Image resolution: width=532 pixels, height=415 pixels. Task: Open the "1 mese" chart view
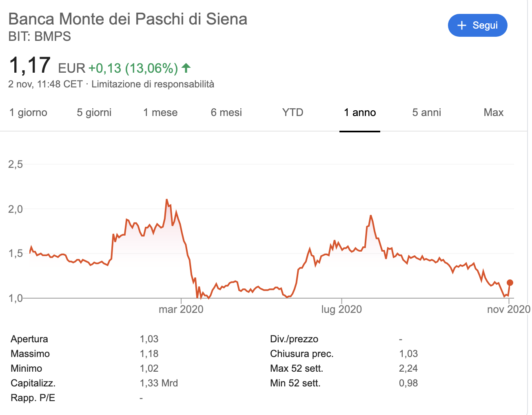point(160,112)
